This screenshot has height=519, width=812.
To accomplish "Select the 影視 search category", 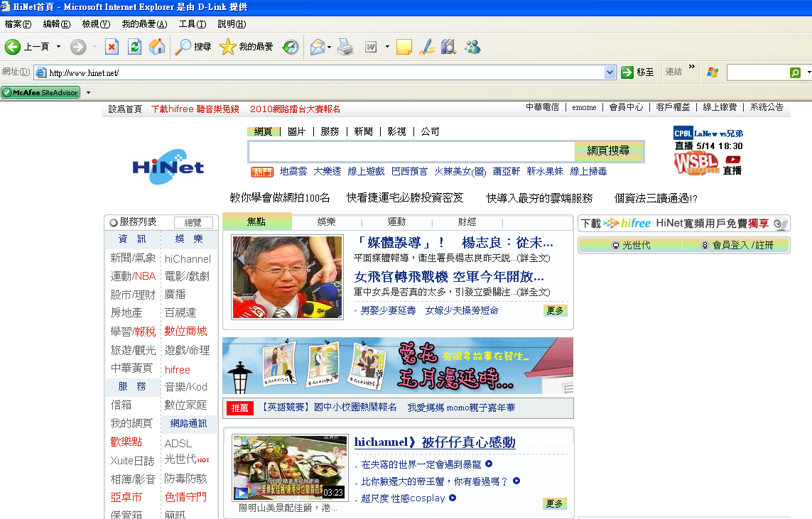I will pyautogui.click(x=396, y=132).
